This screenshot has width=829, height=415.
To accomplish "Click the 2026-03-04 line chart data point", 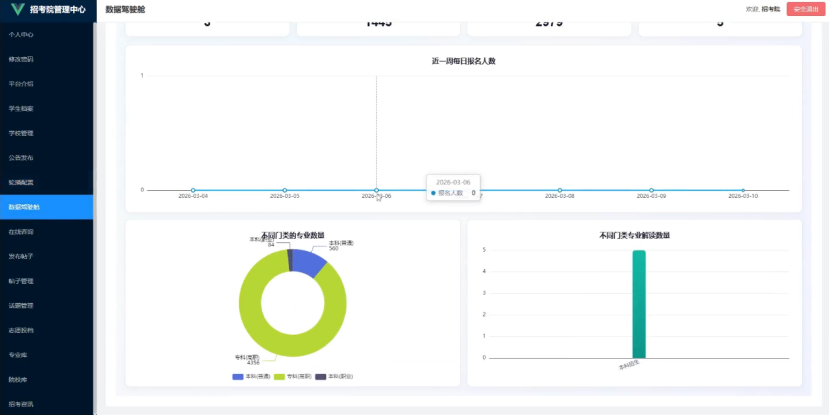I will point(193,190).
